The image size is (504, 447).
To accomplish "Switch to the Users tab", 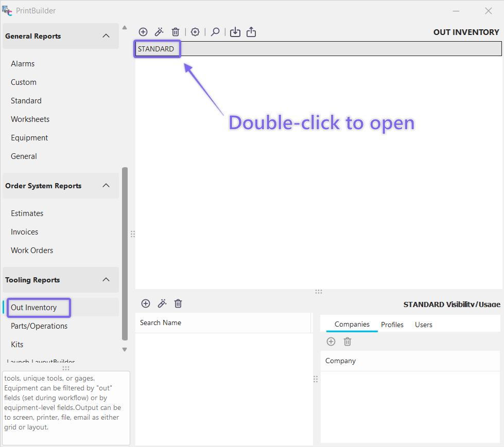I will point(424,325).
